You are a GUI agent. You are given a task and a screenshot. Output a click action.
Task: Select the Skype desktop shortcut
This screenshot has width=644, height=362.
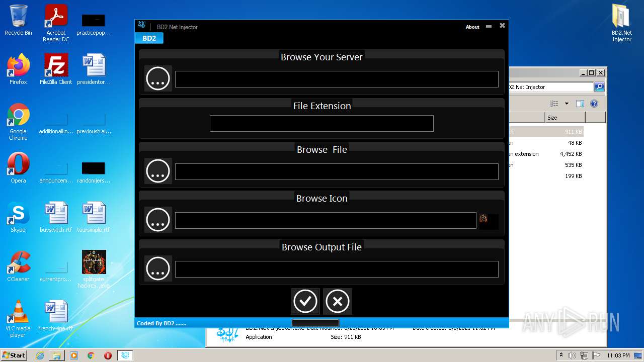tap(18, 217)
